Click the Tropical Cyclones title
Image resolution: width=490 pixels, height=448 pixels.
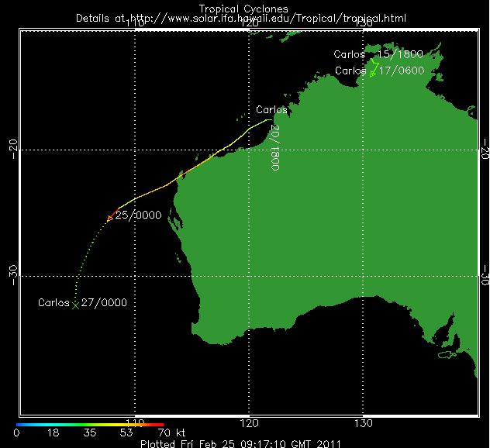click(244, 9)
